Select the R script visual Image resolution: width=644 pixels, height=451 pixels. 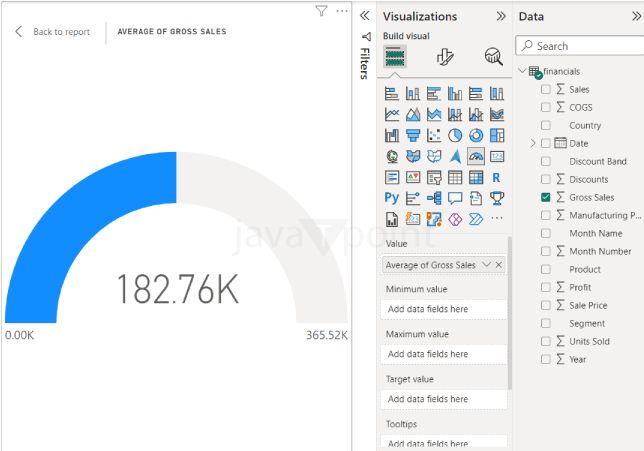(497, 177)
